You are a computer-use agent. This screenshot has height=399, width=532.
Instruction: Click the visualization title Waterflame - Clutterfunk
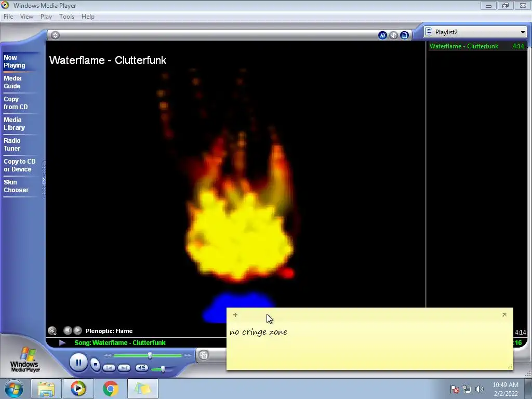[x=108, y=60]
